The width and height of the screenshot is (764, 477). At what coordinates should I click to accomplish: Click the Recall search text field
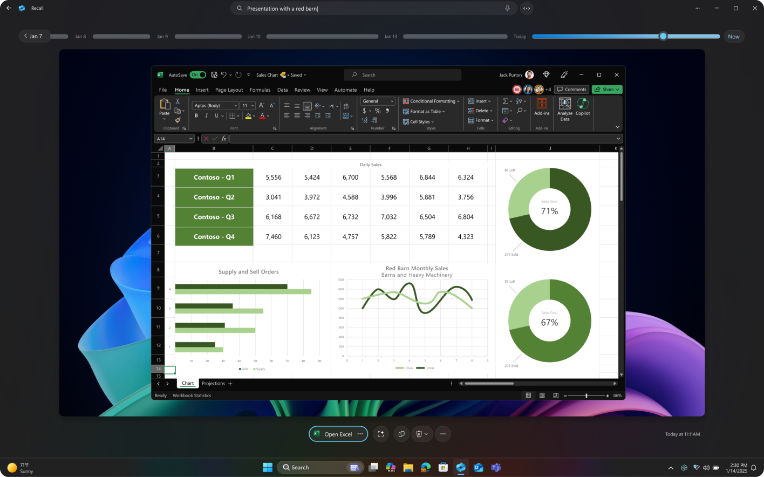tap(370, 8)
